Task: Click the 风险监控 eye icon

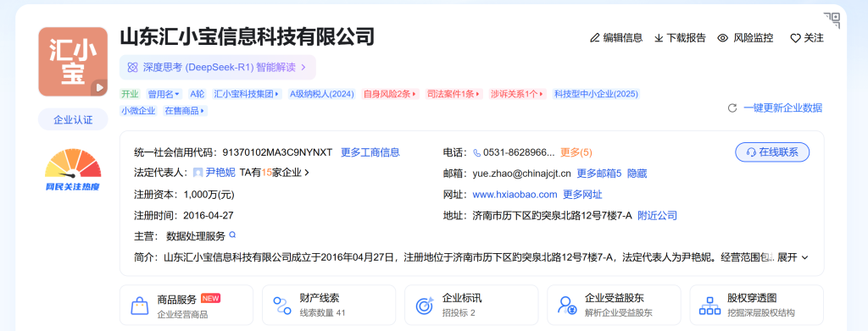Action: coord(722,38)
